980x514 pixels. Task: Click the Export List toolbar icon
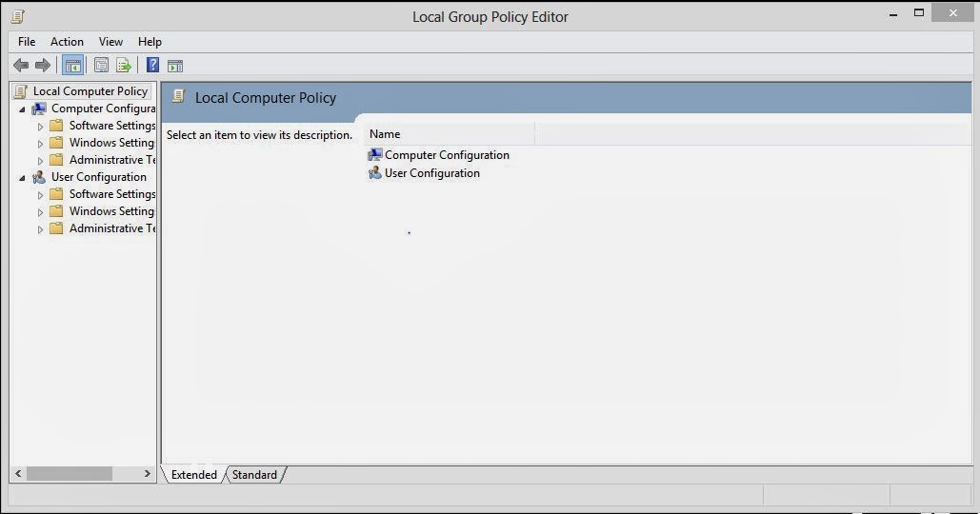pyautogui.click(x=124, y=65)
